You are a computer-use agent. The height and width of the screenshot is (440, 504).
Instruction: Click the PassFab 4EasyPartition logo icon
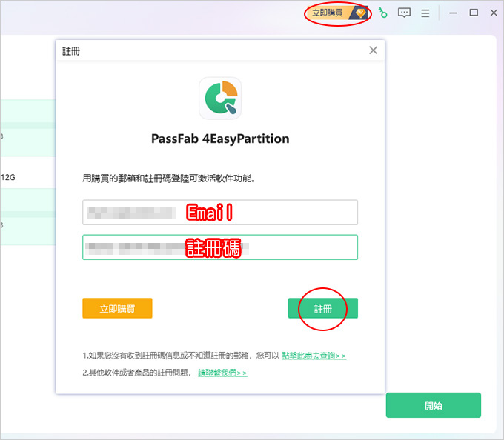tap(220, 99)
